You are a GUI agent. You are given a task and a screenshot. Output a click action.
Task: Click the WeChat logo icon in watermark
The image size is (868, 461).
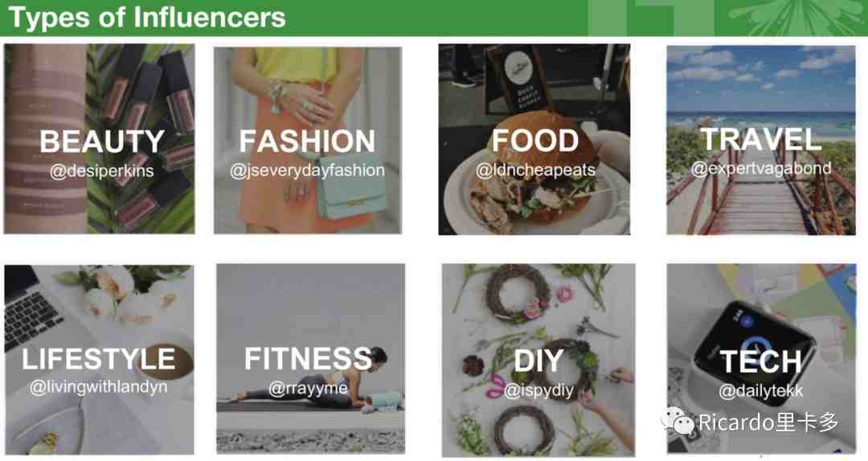point(678,422)
